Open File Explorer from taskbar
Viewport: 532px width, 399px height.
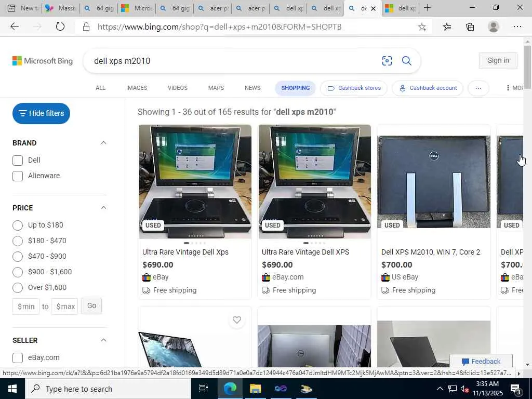pyautogui.click(x=255, y=389)
